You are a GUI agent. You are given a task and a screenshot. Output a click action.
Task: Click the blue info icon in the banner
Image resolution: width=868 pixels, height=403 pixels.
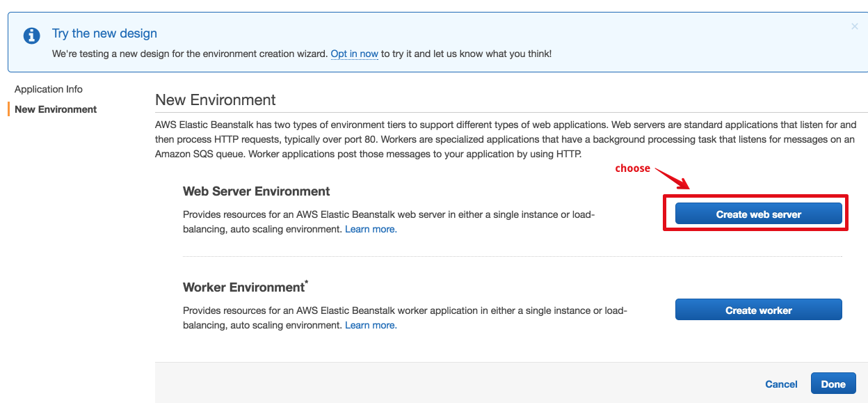click(x=31, y=36)
